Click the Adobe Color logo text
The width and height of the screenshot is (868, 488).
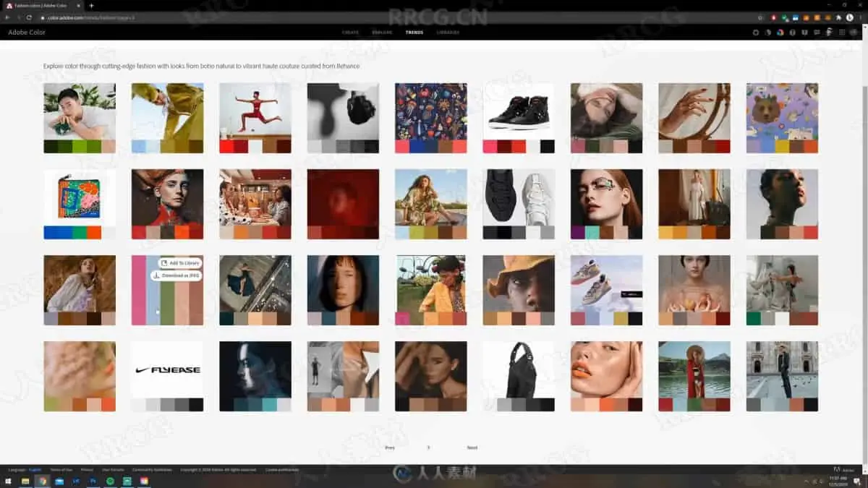coord(27,33)
